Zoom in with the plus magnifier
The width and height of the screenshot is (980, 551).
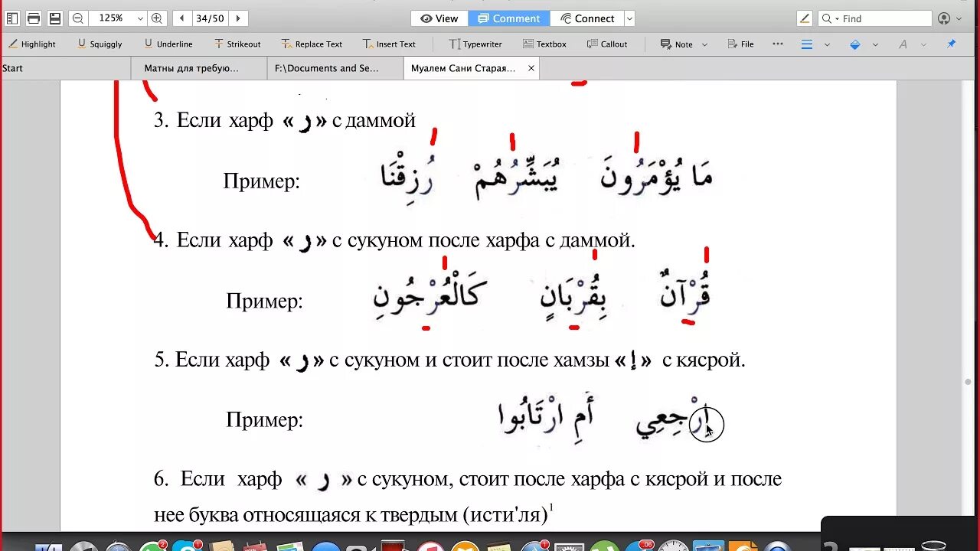157,18
